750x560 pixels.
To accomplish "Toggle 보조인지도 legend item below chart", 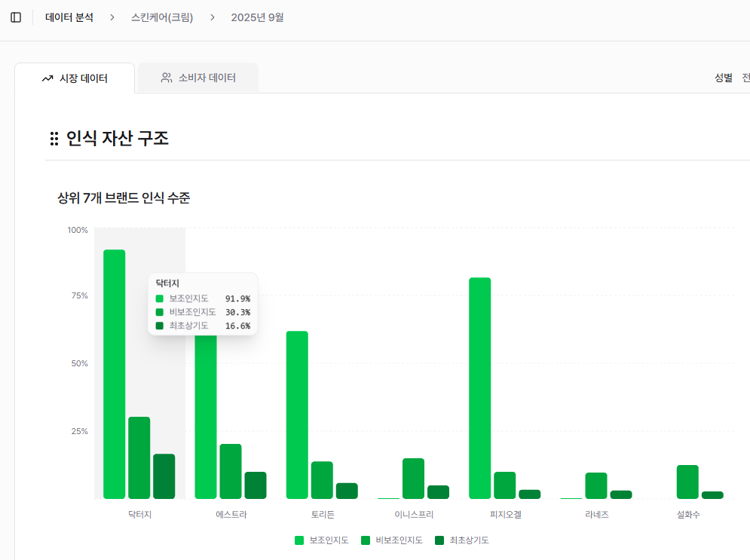I will pos(321,540).
